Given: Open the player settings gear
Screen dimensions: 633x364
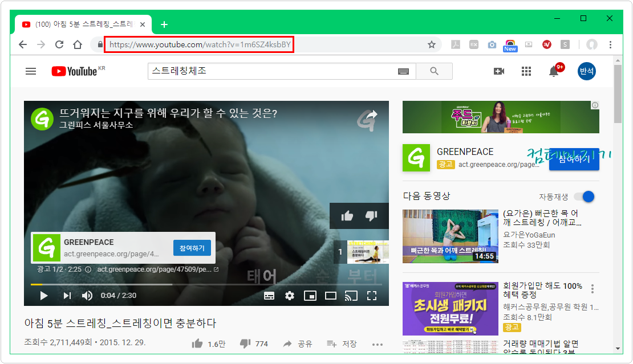Looking at the screenshot, I should point(290,296).
